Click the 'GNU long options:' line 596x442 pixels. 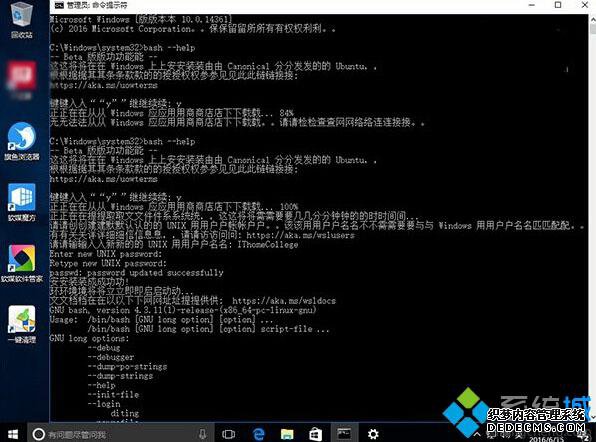(89, 338)
